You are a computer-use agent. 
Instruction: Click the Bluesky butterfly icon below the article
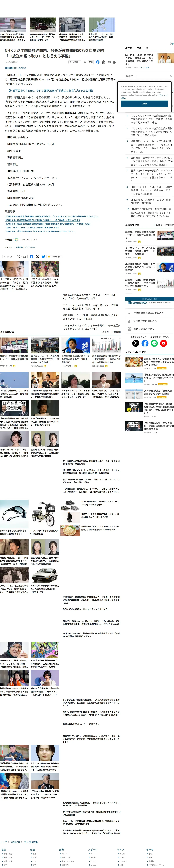[x=43, y=256]
